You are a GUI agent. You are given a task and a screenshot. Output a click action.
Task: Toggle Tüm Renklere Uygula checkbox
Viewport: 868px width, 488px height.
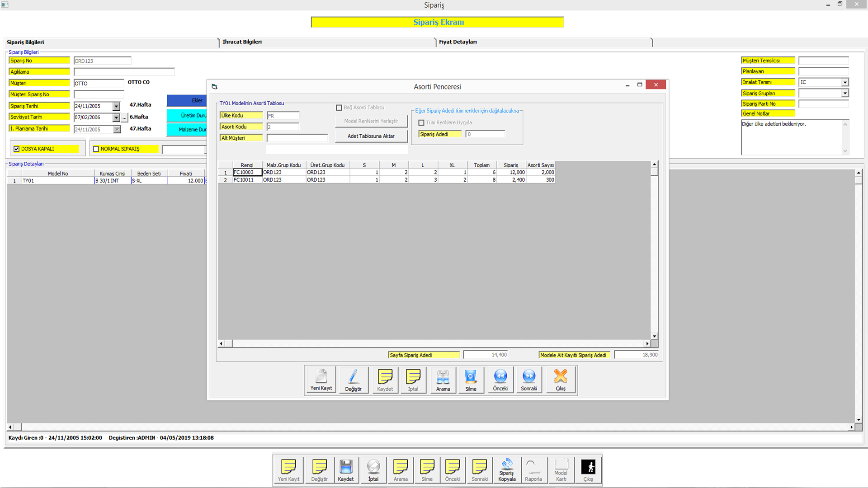coord(421,123)
